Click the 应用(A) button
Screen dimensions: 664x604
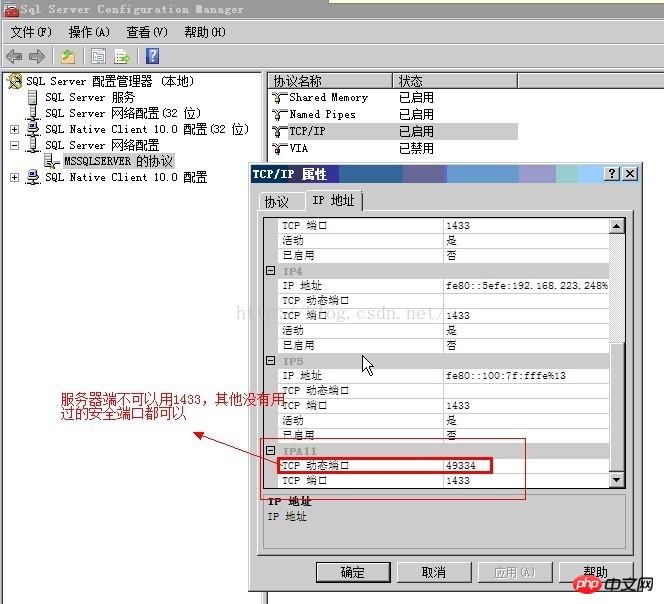click(x=515, y=572)
